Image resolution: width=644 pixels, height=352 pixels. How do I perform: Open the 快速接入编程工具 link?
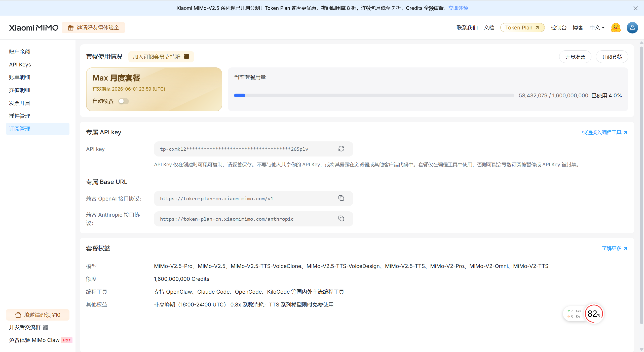point(604,133)
